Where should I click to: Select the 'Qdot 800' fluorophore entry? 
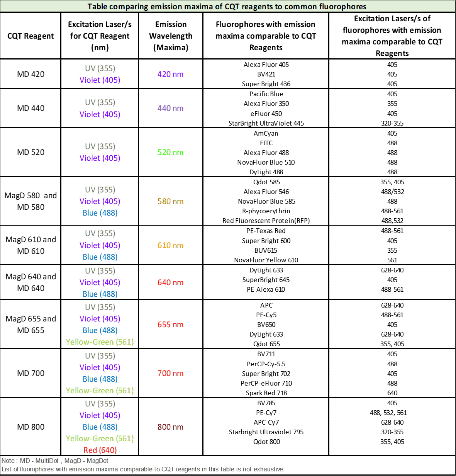[x=266, y=442]
